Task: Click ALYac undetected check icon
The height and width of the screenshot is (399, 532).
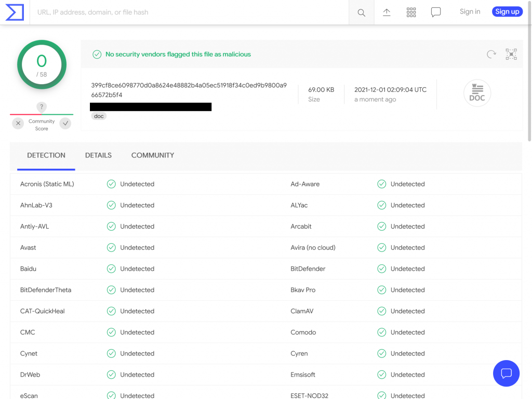Action: click(382, 205)
